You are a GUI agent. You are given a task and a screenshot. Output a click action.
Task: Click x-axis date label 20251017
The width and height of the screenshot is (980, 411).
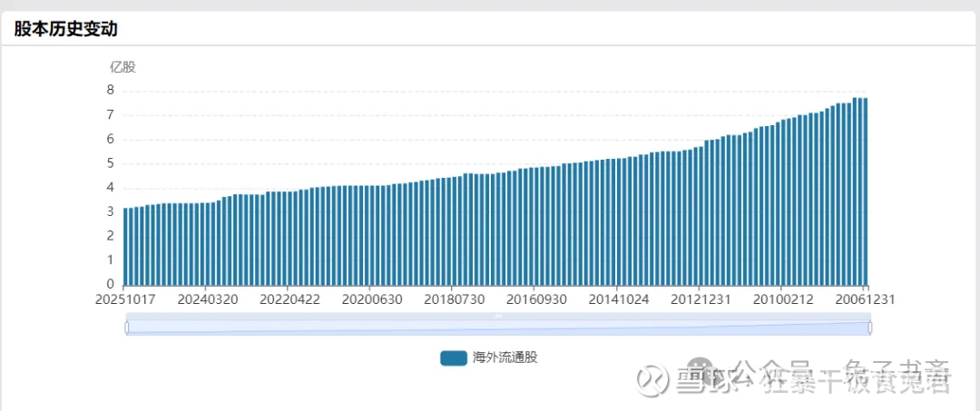tap(123, 299)
